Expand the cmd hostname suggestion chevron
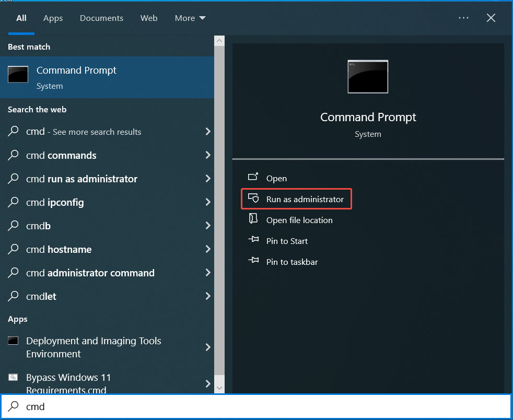Viewport: 513px width, 420px height. [207, 249]
